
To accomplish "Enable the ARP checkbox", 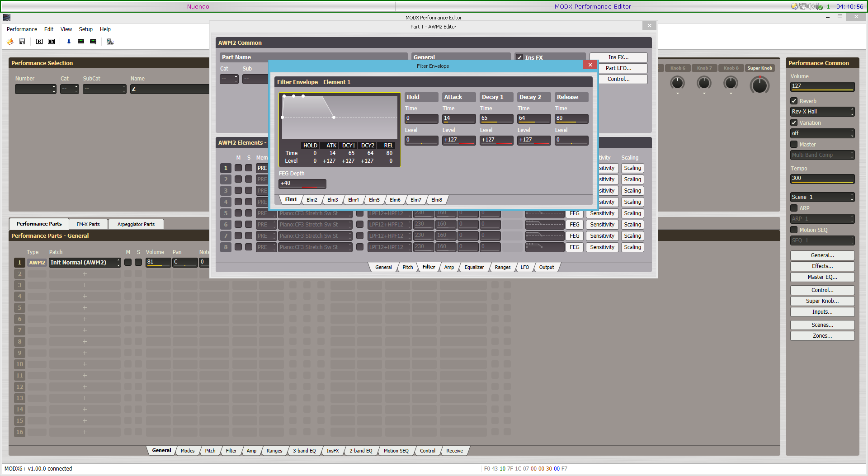I will point(794,208).
